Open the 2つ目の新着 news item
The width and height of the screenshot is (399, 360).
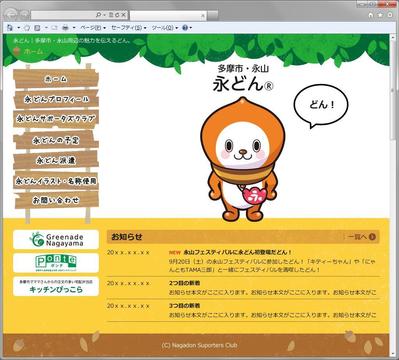coord(184,283)
